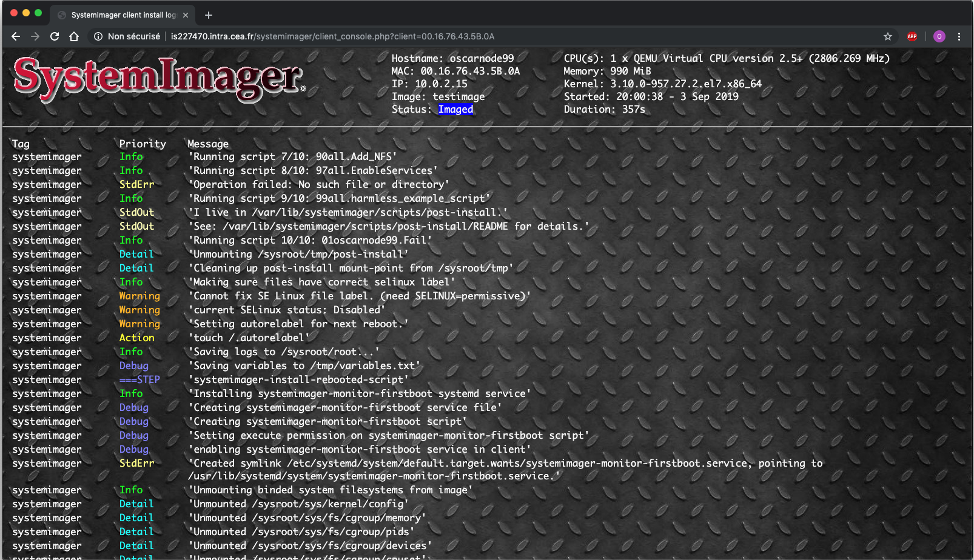Viewport: 974px width, 560px height.
Task: Click the Memory: 990 MiB text
Action: (x=607, y=71)
